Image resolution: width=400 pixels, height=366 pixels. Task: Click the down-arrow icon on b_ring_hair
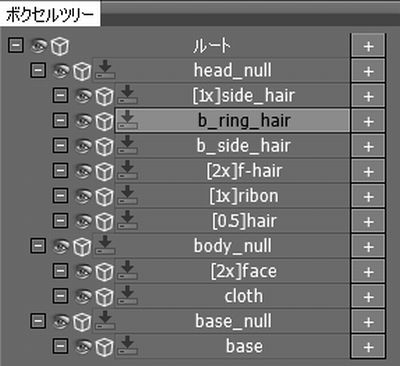click(127, 119)
